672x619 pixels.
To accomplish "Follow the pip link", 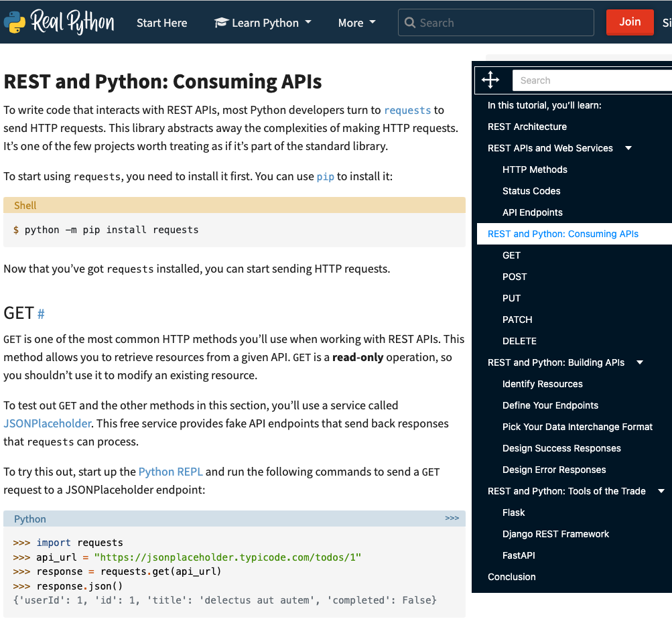I will pyautogui.click(x=326, y=177).
